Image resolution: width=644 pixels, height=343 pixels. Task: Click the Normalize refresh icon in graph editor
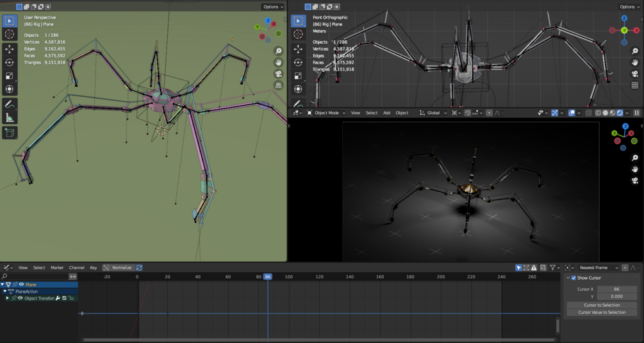tap(139, 267)
